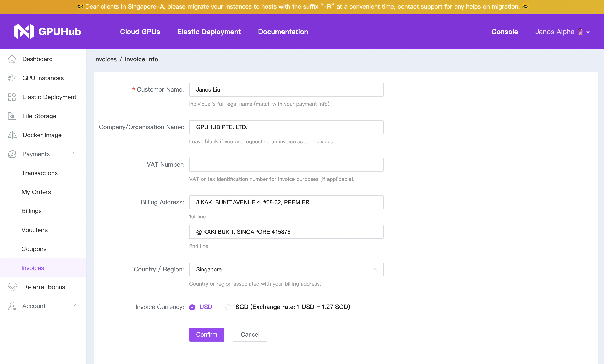Click the GPUHub logo icon
Viewport: 604px width, 364px height.
24,32
